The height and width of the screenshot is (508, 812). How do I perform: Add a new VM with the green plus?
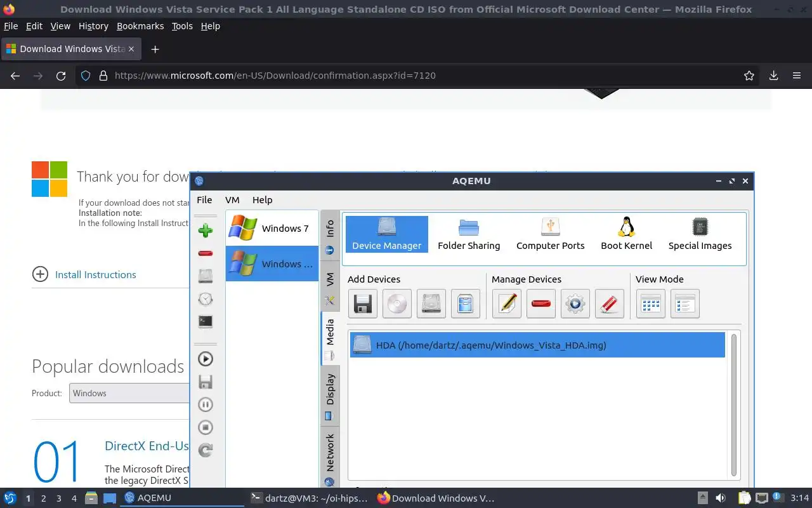(205, 231)
